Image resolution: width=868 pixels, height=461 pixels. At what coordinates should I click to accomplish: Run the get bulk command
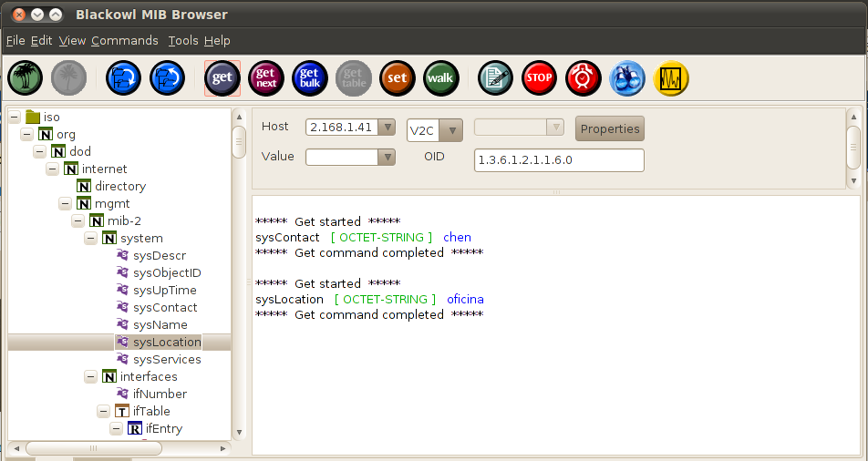310,78
